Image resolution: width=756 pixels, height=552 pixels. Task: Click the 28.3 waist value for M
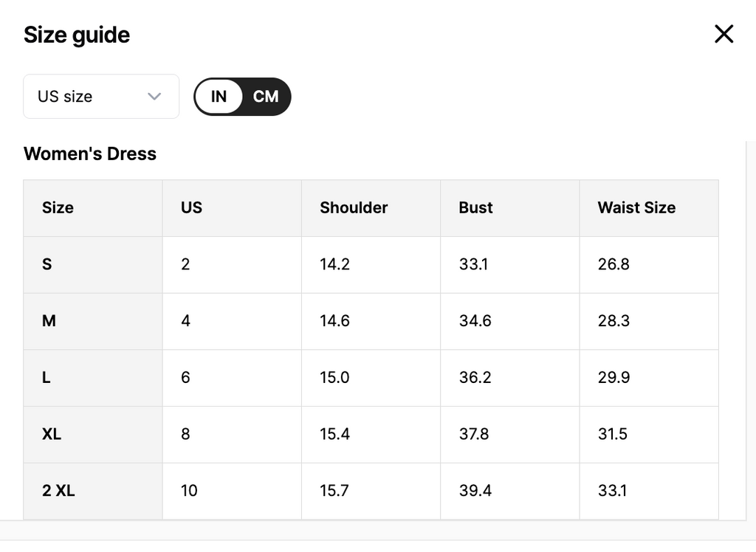pos(614,321)
